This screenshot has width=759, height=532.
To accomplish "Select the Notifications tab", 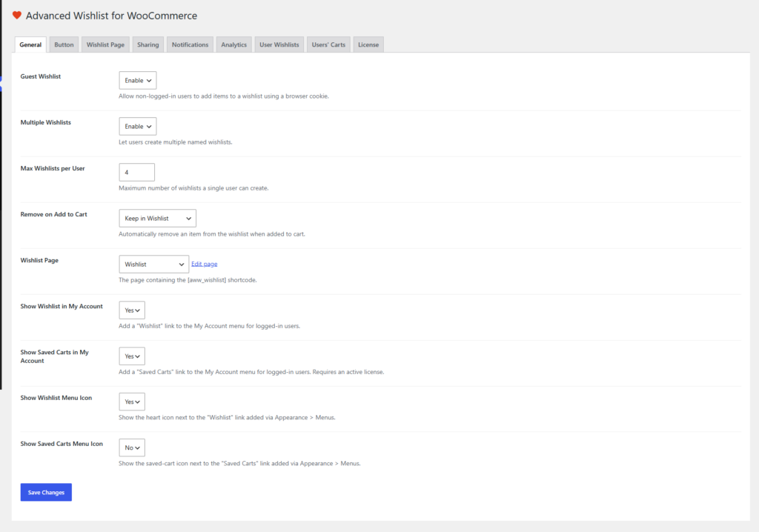I will coord(190,44).
